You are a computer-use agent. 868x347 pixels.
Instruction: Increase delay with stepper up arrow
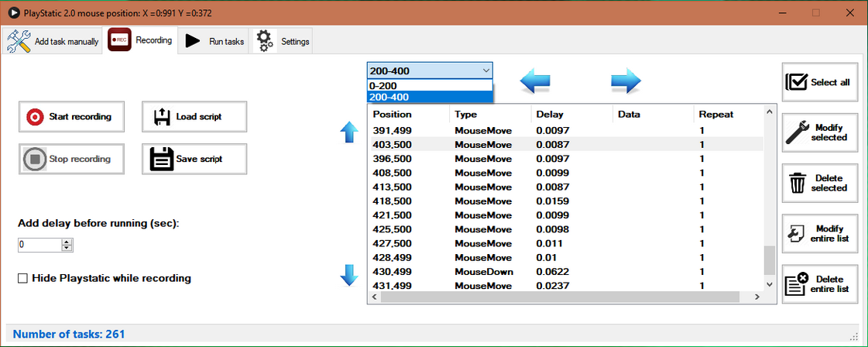click(x=67, y=242)
